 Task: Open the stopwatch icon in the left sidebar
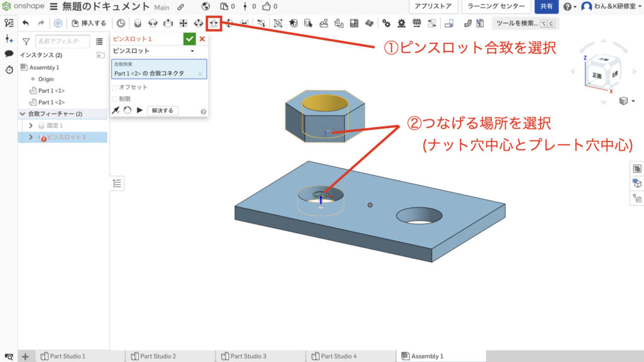[x=9, y=69]
